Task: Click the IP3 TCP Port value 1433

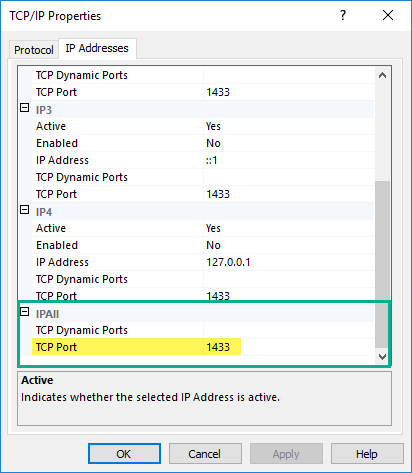Action: [218, 194]
